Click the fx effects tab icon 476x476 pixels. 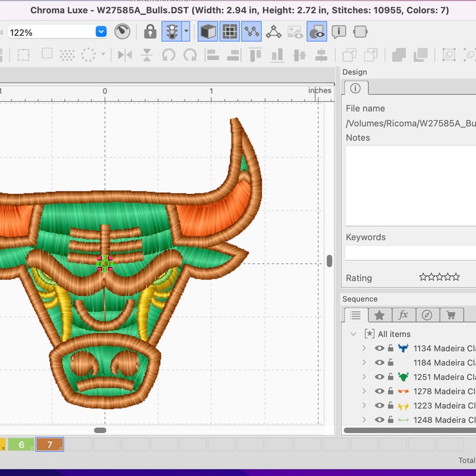[x=403, y=315]
